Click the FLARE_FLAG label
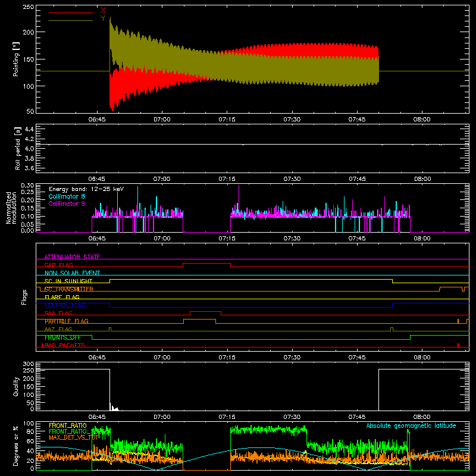476x476 pixels. [x=62, y=297]
